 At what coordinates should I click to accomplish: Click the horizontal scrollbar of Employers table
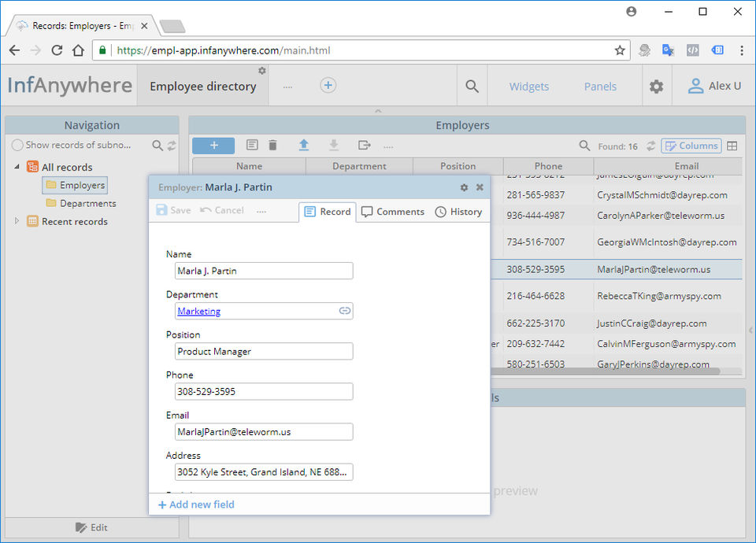[x=605, y=371]
